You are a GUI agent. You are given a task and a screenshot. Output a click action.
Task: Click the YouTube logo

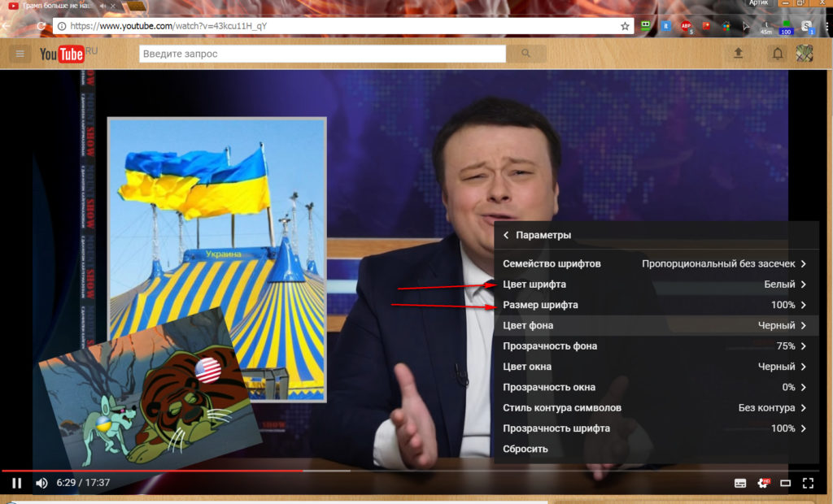coord(63,54)
